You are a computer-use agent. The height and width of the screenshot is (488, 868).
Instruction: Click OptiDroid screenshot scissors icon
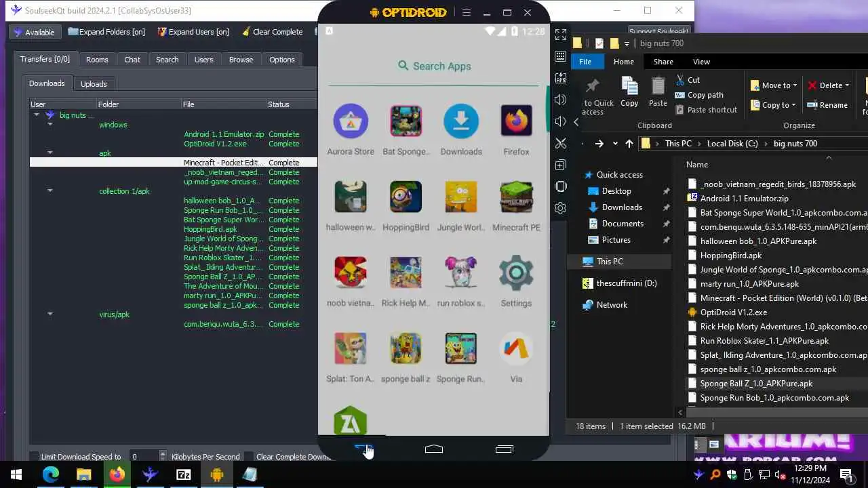pyautogui.click(x=561, y=143)
